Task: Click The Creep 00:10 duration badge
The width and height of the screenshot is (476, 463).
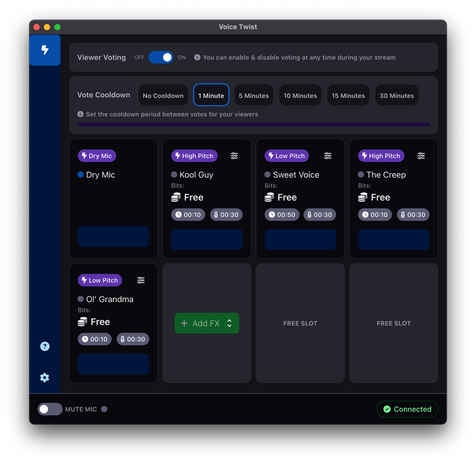Action: pyautogui.click(x=375, y=214)
